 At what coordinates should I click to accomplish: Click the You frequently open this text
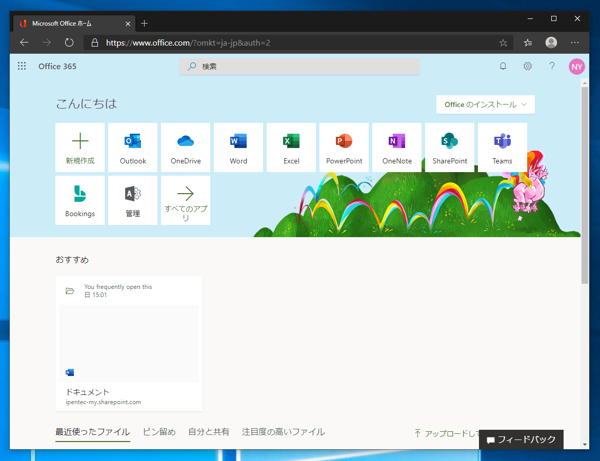118,287
